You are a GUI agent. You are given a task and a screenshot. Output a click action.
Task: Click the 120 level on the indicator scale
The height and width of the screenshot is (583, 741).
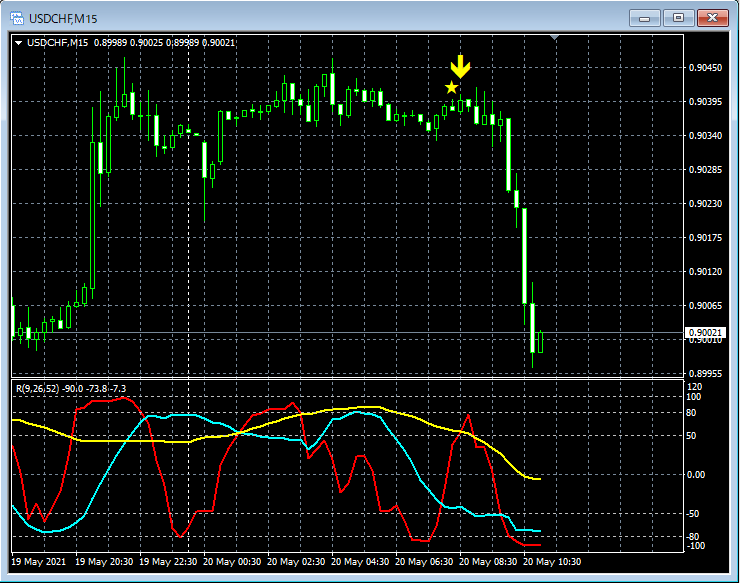click(x=694, y=387)
